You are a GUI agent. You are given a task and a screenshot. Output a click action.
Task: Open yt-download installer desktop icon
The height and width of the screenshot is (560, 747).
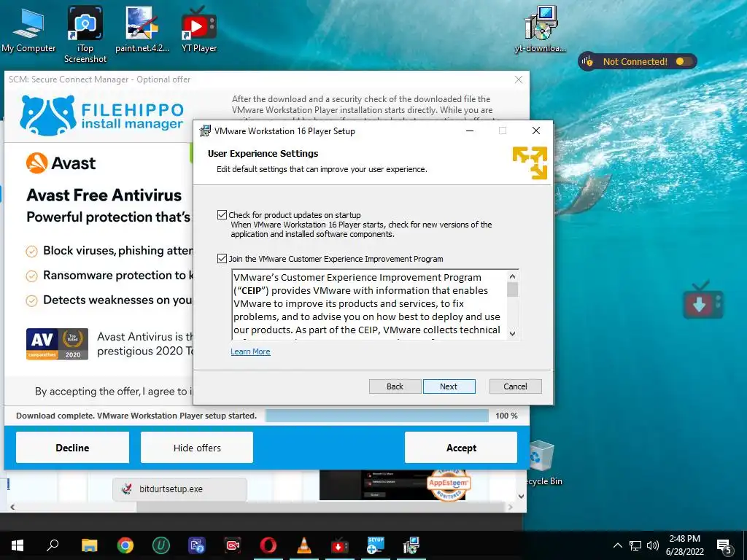[x=541, y=29]
